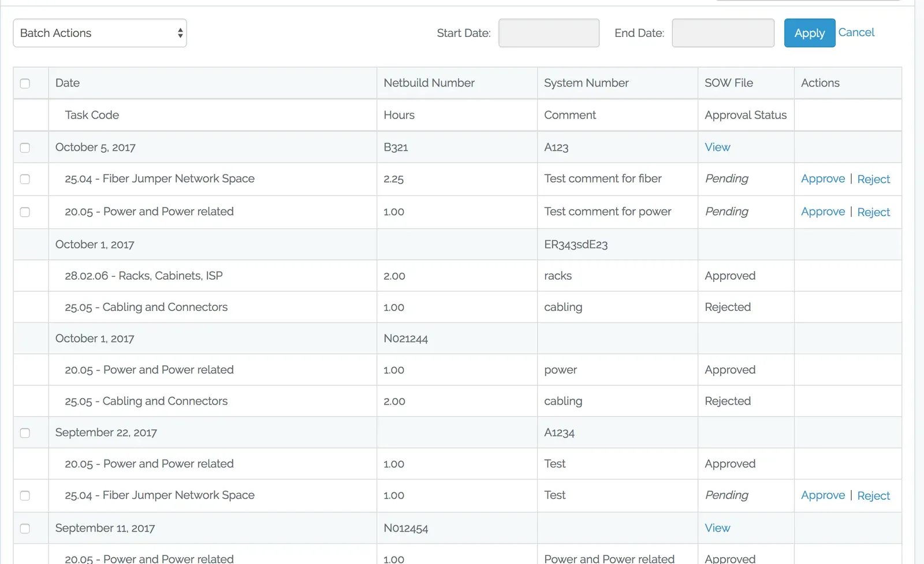Select the ER343sdE23 system number cell

(617, 244)
